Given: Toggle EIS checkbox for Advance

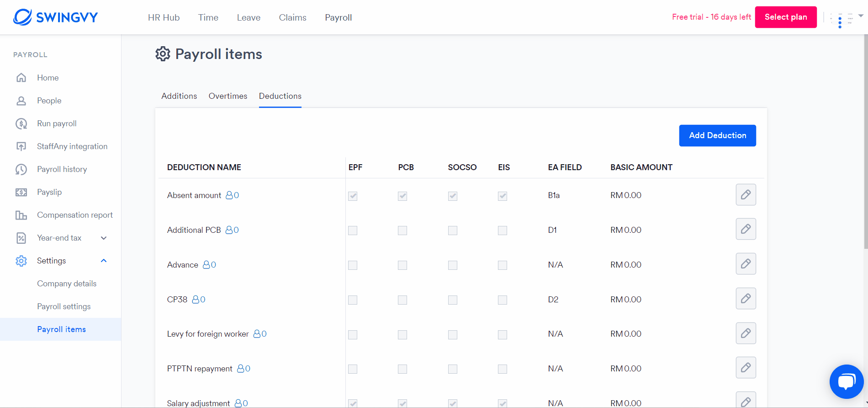Looking at the screenshot, I should click(x=503, y=265).
